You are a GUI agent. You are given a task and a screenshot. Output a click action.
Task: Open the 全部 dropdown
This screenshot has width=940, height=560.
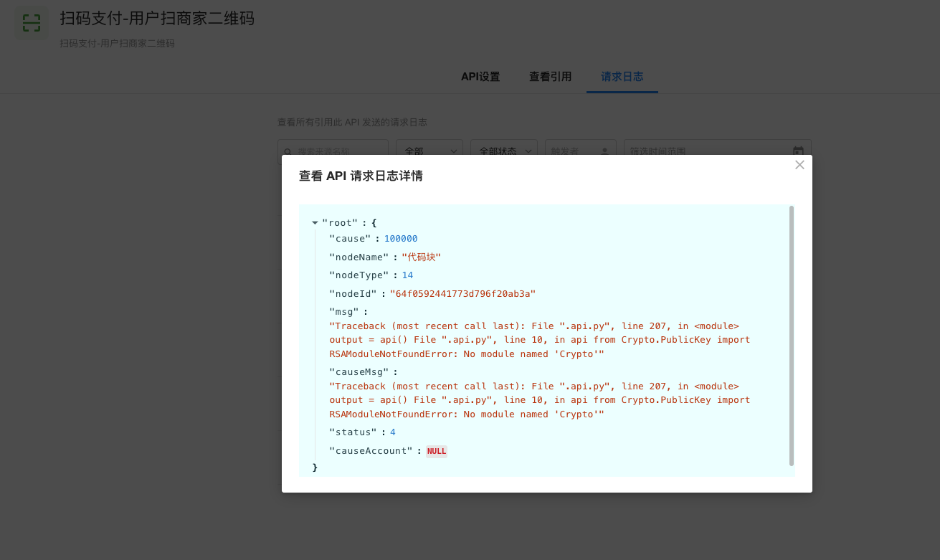429,151
